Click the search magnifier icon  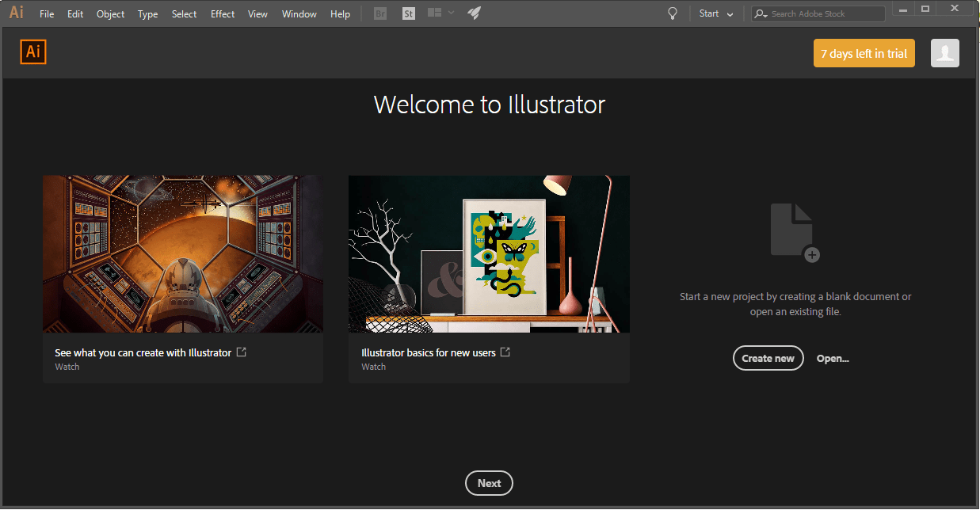(761, 13)
